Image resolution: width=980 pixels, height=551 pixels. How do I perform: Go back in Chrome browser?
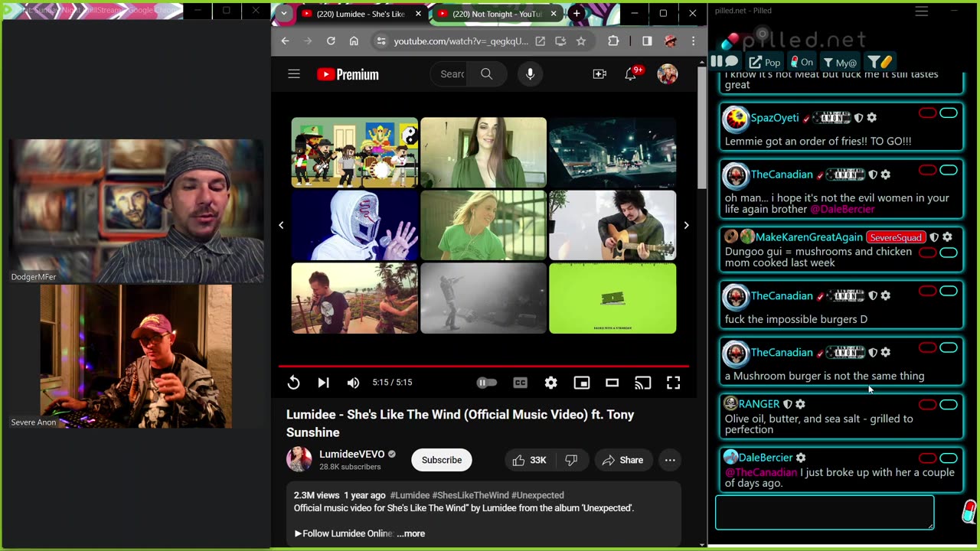point(285,41)
